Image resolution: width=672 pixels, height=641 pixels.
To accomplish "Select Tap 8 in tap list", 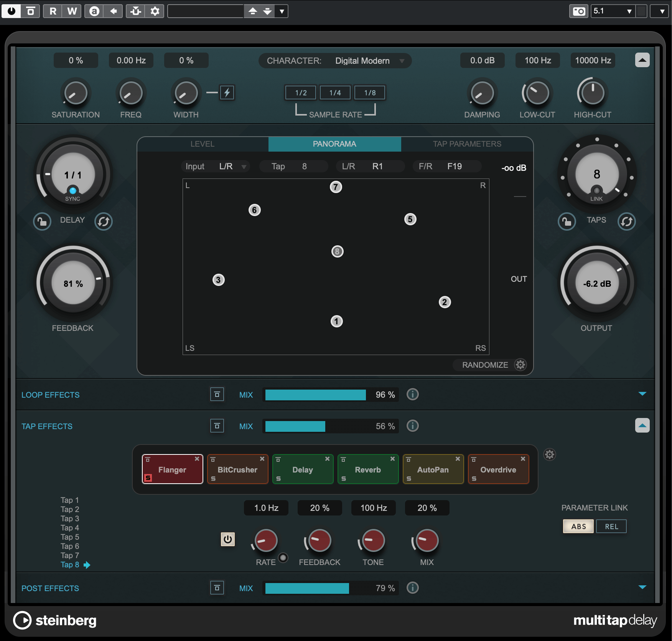I will coord(70,565).
